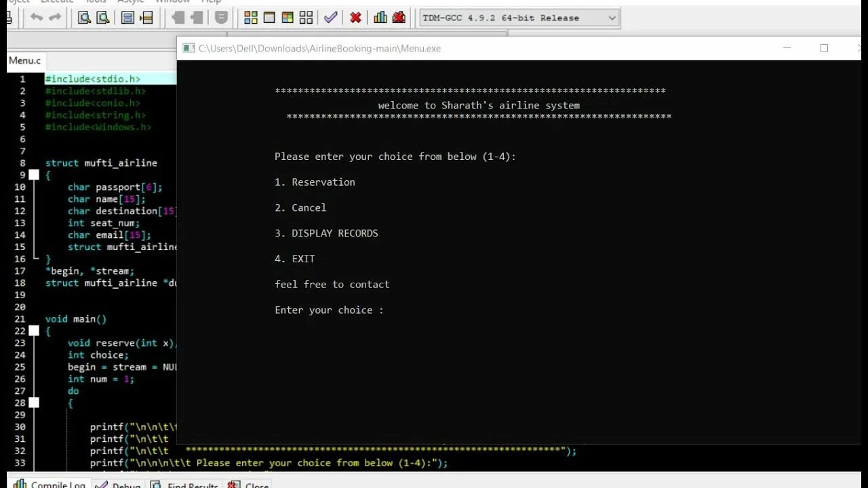Screen dimensions: 868x488
Task: Click the Go to line toolbar icon
Action: (146, 18)
